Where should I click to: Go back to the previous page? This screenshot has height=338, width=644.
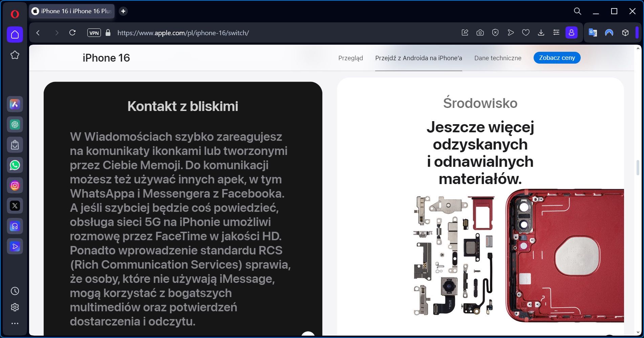click(38, 33)
